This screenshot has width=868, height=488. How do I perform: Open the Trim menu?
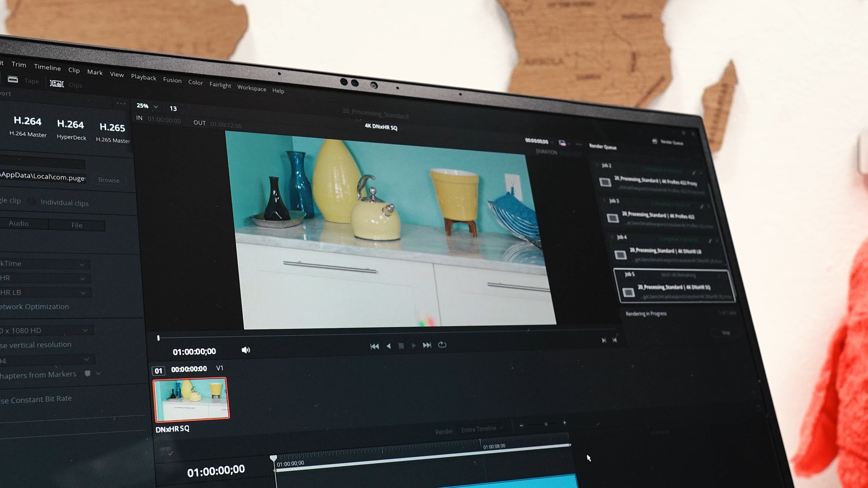(x=19, y=64)
